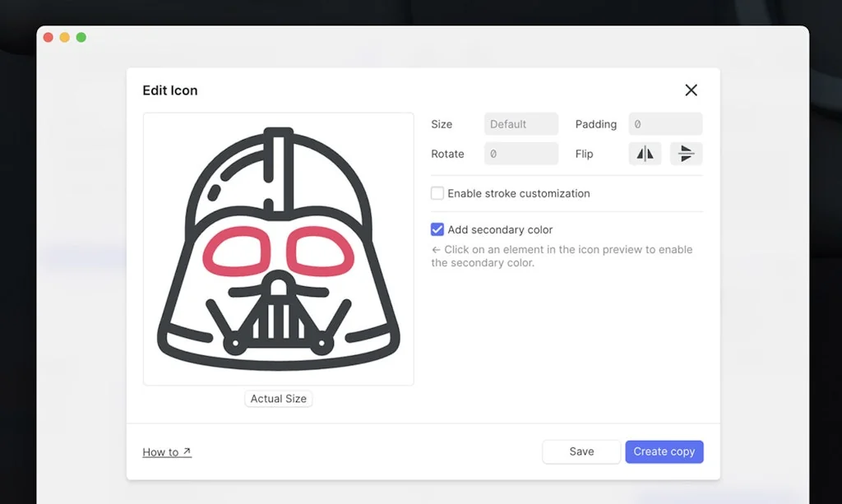Screen dimensions: 842x504
Task: Open the How to guide link
Action: point(167,451)
